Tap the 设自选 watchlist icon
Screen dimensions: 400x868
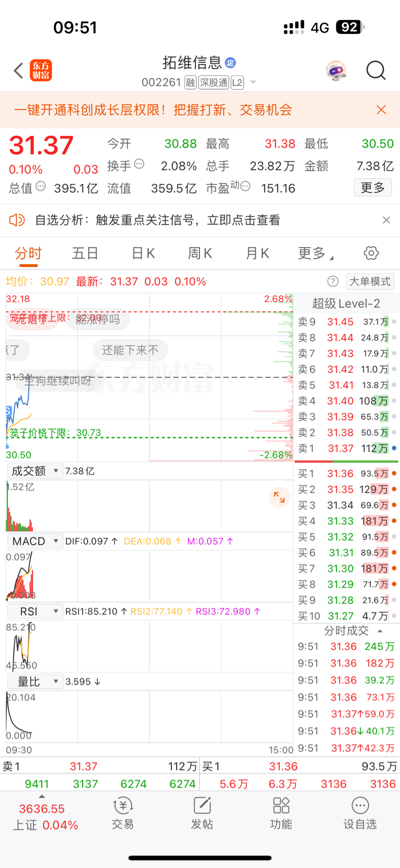coord(360,813)
